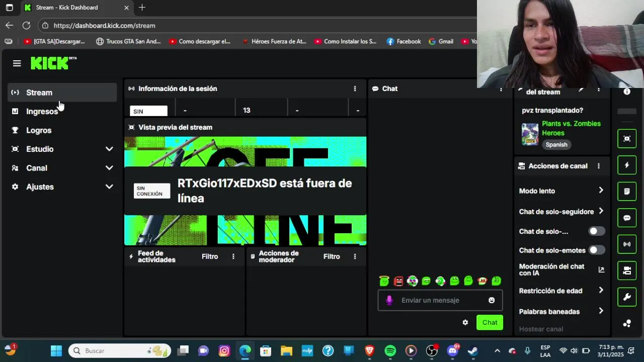This screenshot has height=362, width=644.
Task: Open Moderación del chat con IA external link
Action: click(x=601, y=269)
